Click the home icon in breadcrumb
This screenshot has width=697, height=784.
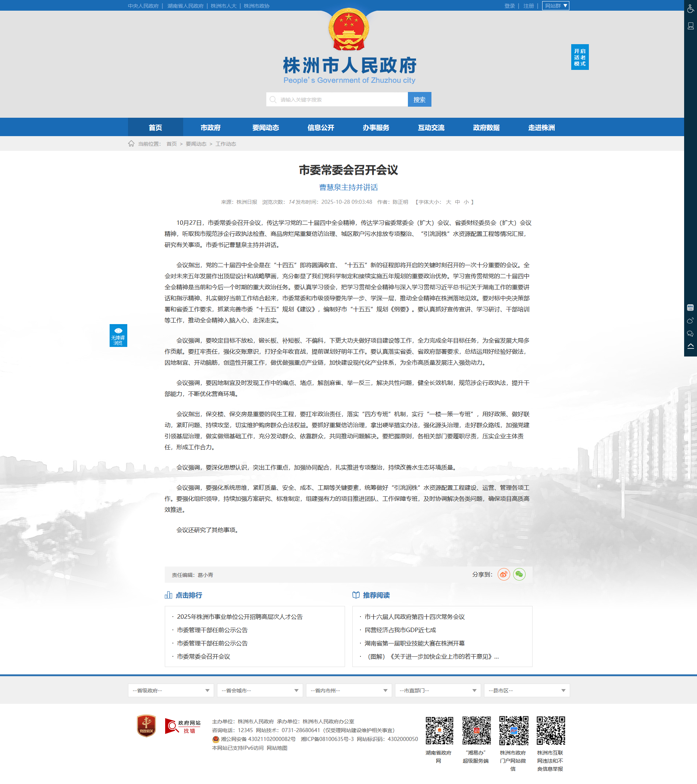[x=131, y=143]
